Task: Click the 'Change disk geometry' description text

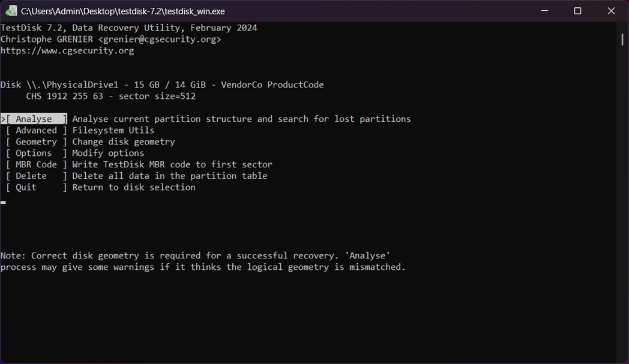Action: [x=123, y=142]
